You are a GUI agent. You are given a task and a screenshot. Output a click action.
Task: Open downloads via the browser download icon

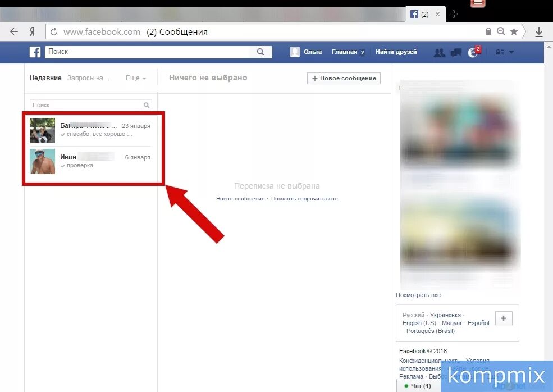coord(538,31)
